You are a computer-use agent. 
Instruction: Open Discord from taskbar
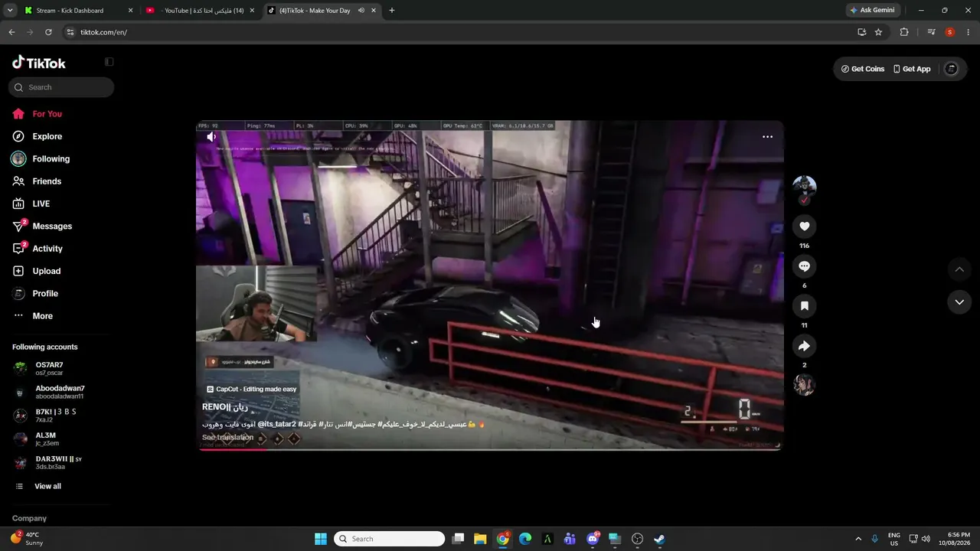[593, 539]
